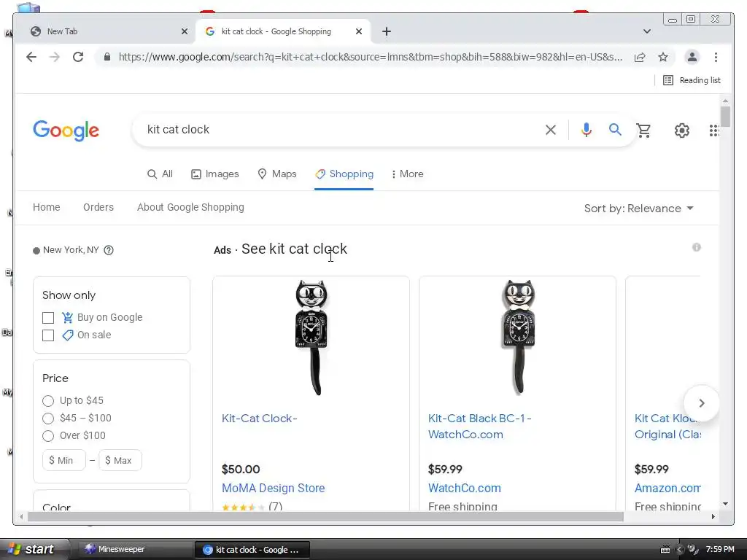
Task: Open the MoMA Kit-Cat Clock product image
Action: (311, 337)
